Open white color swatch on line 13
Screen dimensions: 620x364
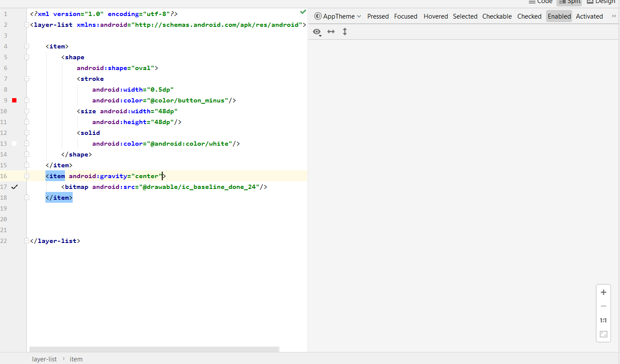14,144
